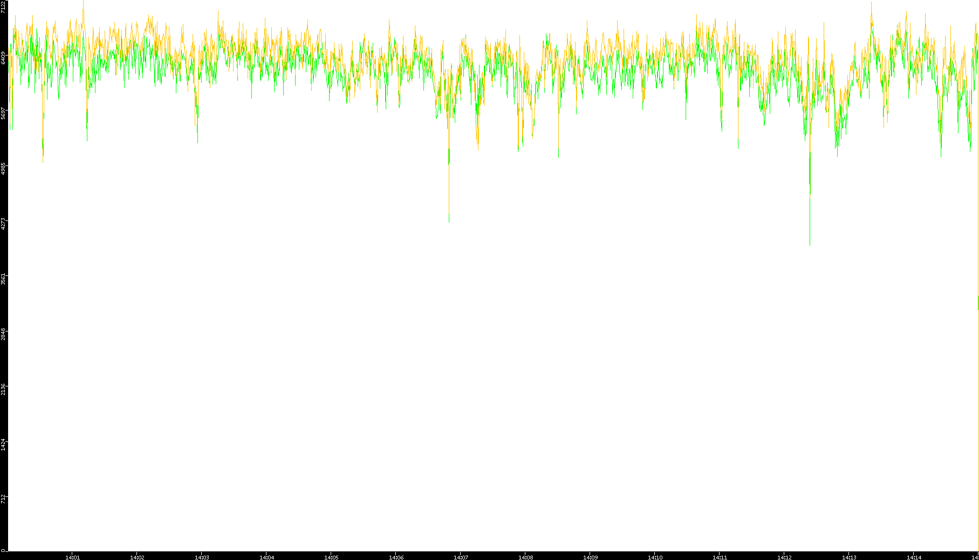Click the 14:03 time label
The height and width of the screenshot is (560, 979).
click(202, 557)
